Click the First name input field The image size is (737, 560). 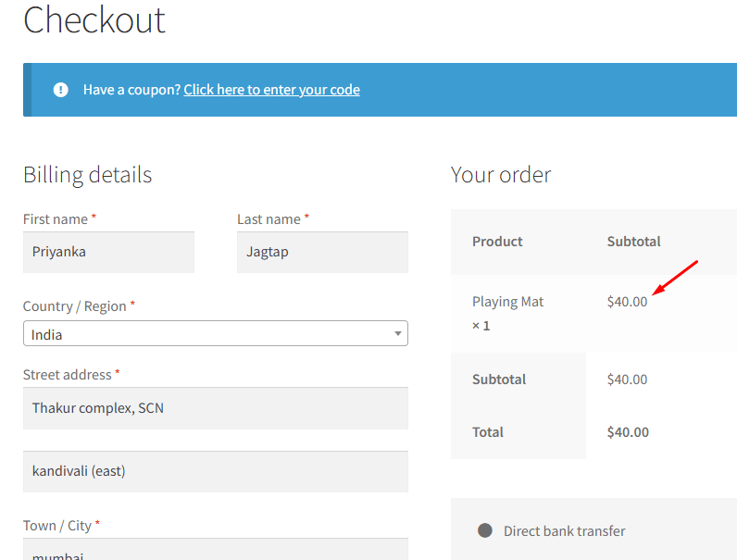point(108,252)
